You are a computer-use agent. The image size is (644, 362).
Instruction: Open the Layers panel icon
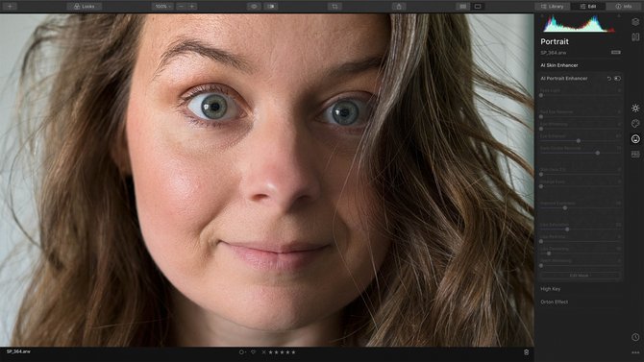tap(635, 22)
